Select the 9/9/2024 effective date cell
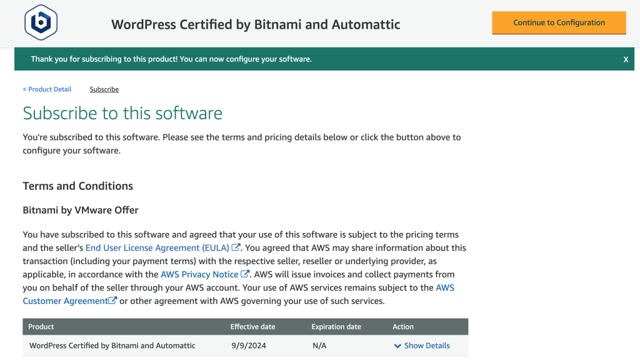The height and width of the screenshot is (364, 640). coord(249,346)
